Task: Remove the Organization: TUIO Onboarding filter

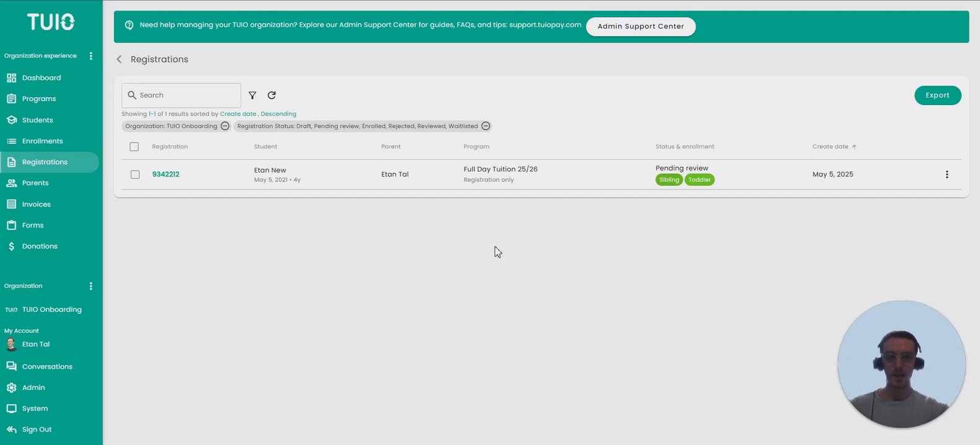Action: (225, 126)
